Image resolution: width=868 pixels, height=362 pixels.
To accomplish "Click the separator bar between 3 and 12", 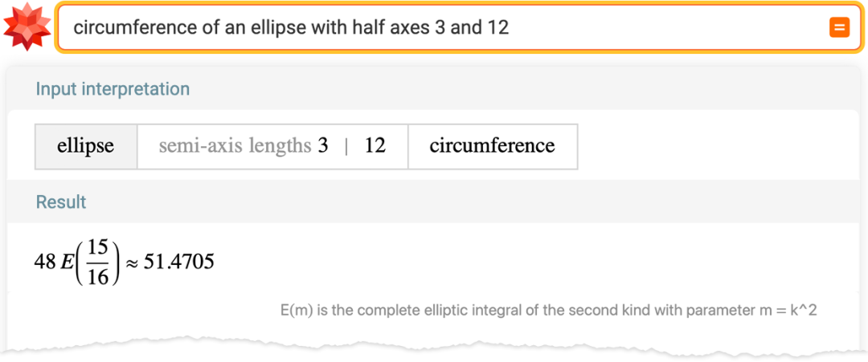I will (346, 147).
